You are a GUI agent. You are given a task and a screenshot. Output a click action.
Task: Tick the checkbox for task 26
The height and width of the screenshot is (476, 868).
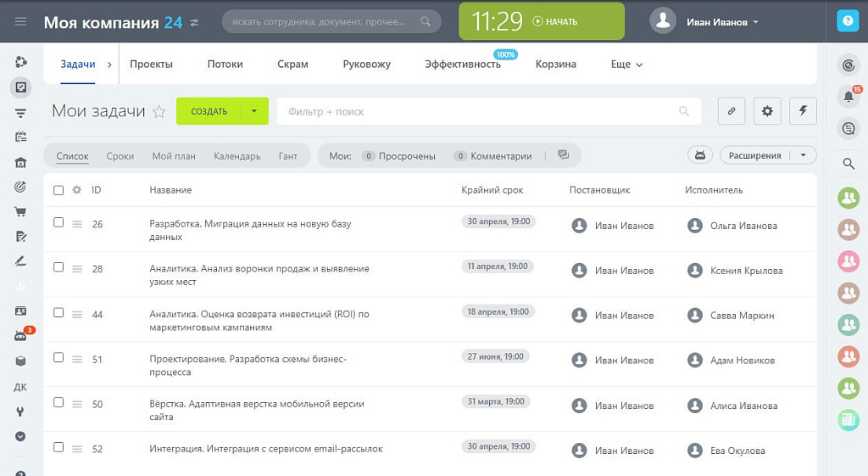tap(58, 222)
